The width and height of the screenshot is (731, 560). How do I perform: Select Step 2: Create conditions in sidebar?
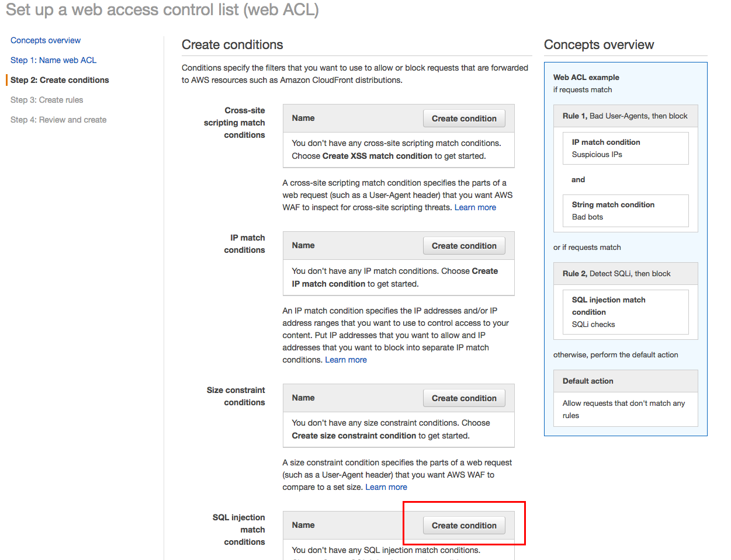59,80
